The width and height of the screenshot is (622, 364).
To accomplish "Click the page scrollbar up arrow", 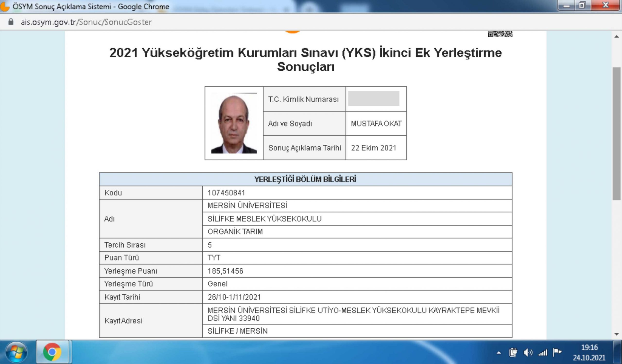I will point(617,36).
